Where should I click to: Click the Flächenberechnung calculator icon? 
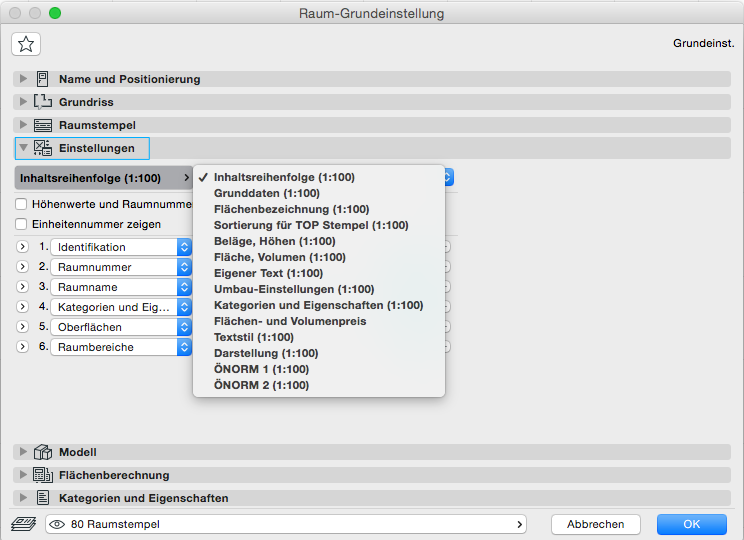[x=42, y=475]
